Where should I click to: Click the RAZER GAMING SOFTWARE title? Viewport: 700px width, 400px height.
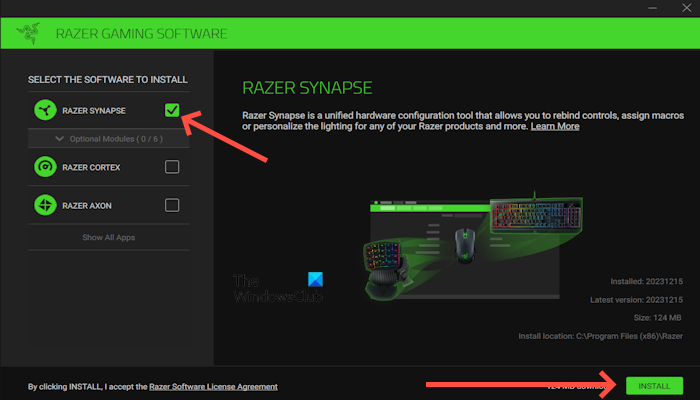[x=142, y=33]
